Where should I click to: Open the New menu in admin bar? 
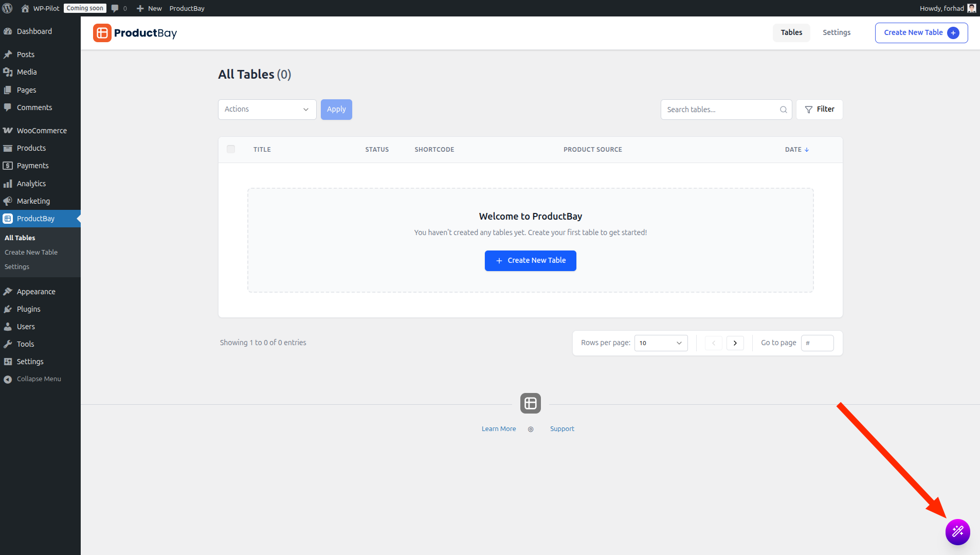pos(149,8)
